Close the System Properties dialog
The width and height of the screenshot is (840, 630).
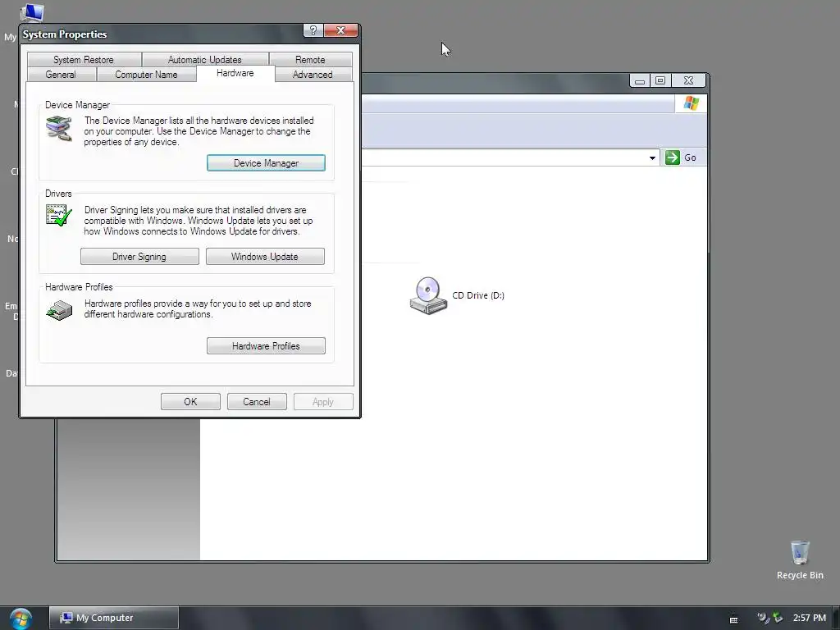[340, 30]
